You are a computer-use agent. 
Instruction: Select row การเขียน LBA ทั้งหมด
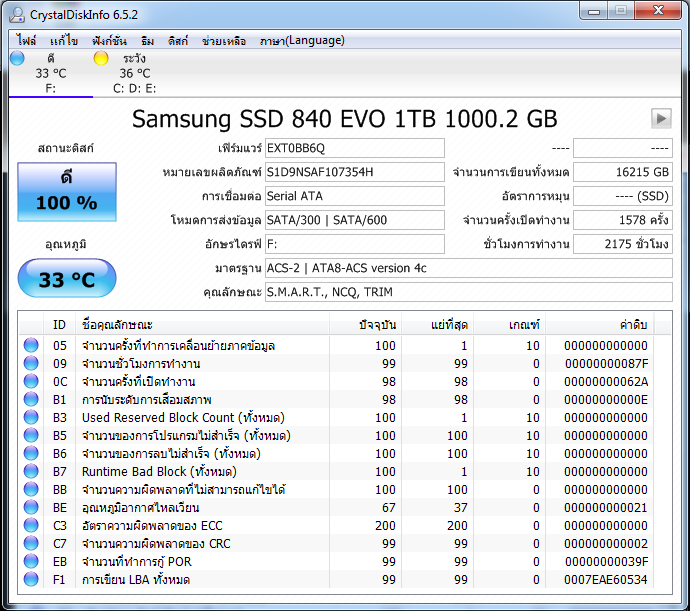[x=337, y=579]
